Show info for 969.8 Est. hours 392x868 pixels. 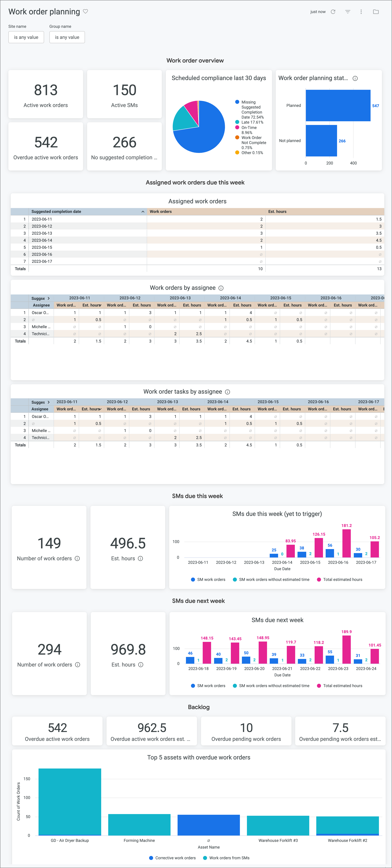point(141,664)
